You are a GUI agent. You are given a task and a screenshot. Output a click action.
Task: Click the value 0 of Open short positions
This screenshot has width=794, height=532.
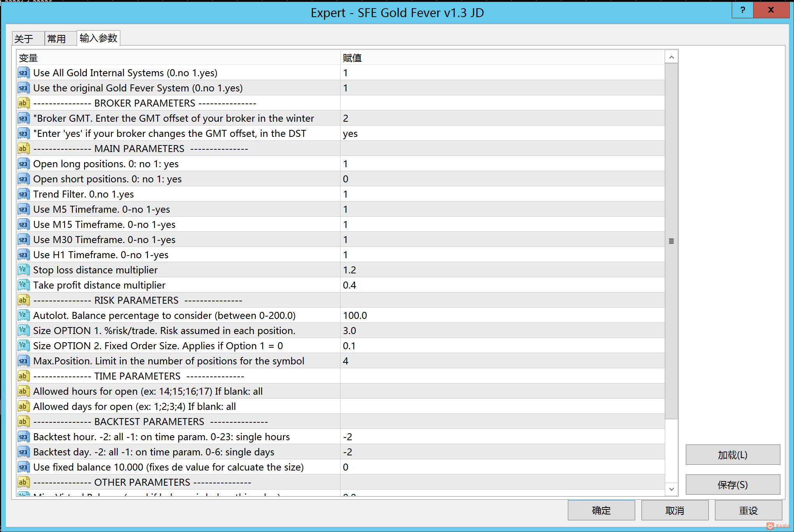(x=502, y=179)
